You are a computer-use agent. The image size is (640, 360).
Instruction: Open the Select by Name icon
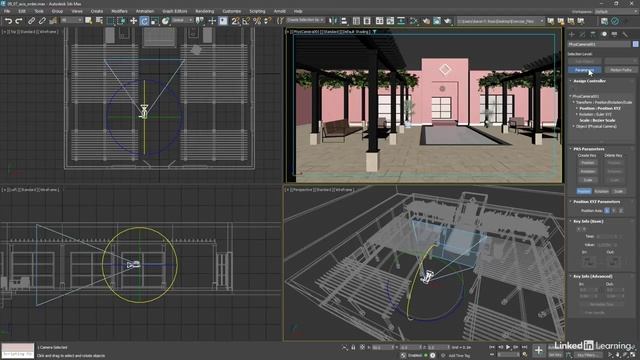[x=99, y=21]
